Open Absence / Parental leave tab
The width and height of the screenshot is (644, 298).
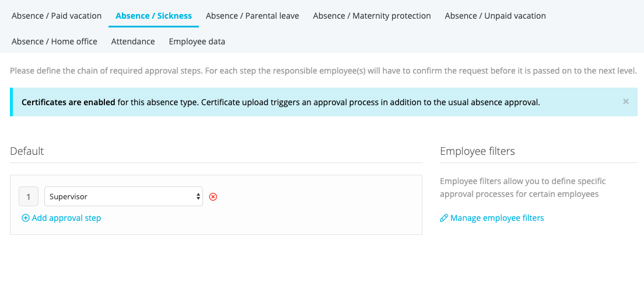pos(253,16)
